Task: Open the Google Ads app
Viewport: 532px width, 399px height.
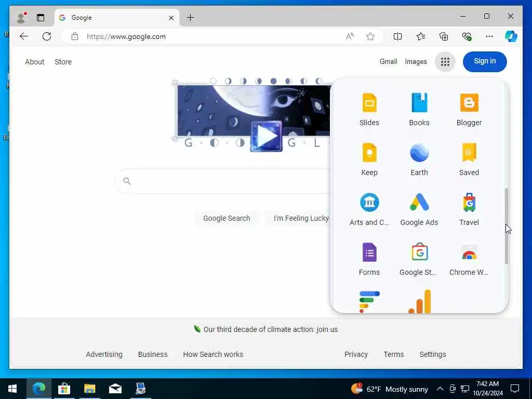Action: [419, 209]
